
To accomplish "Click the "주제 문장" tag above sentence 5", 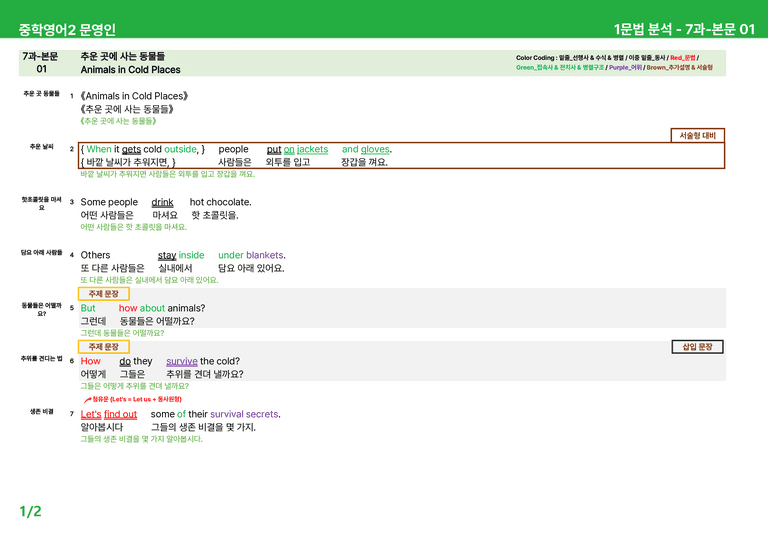I will point(104,294).
